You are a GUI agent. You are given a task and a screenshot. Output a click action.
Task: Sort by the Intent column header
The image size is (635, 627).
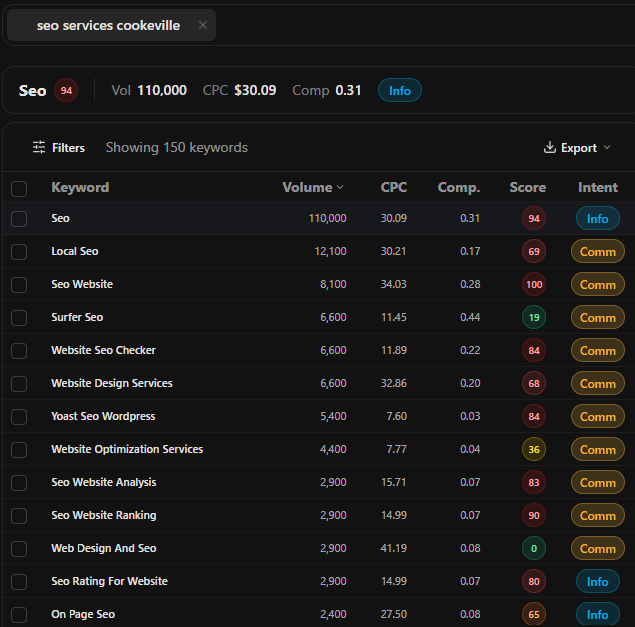[598, 187]
